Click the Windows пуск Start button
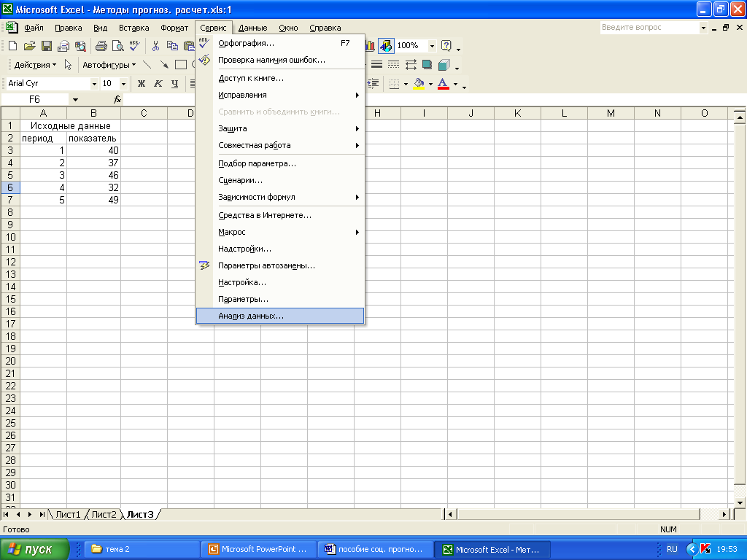Viewport: 747px width, 560px height. (x=34, y=550)
